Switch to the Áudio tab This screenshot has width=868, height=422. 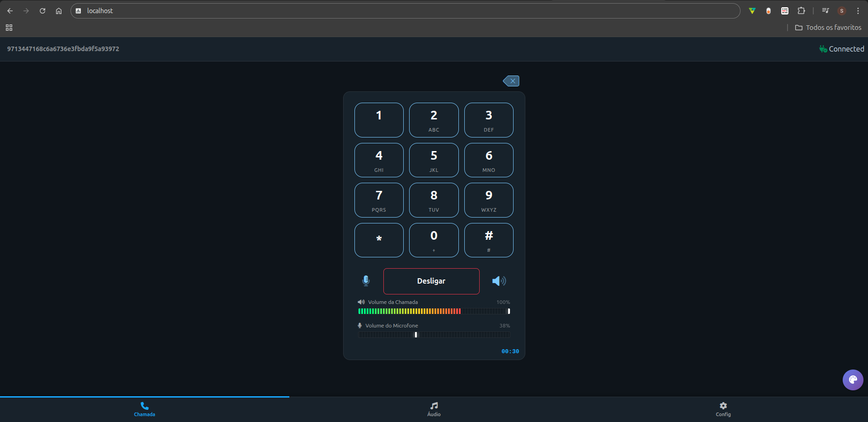434,409
